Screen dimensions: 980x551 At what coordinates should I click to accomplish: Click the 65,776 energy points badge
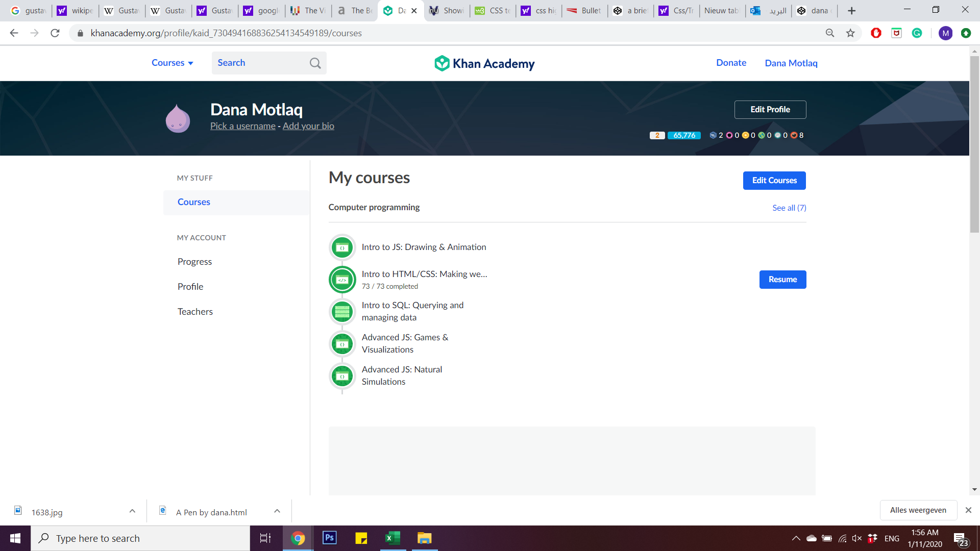point(684,135)
